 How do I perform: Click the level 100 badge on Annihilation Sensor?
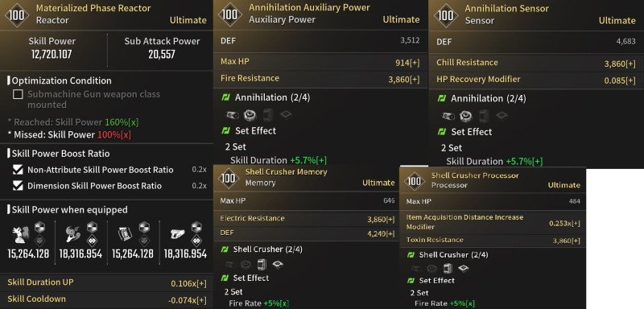click(446, 15)
